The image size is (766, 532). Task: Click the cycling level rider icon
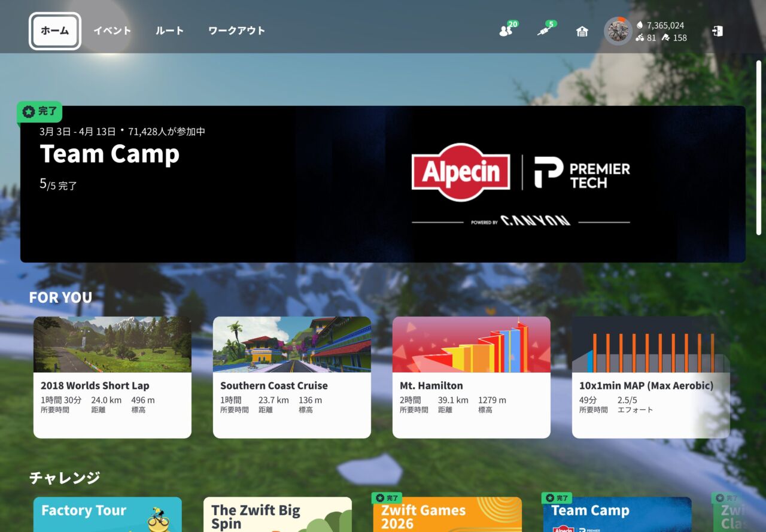point(640,38)
